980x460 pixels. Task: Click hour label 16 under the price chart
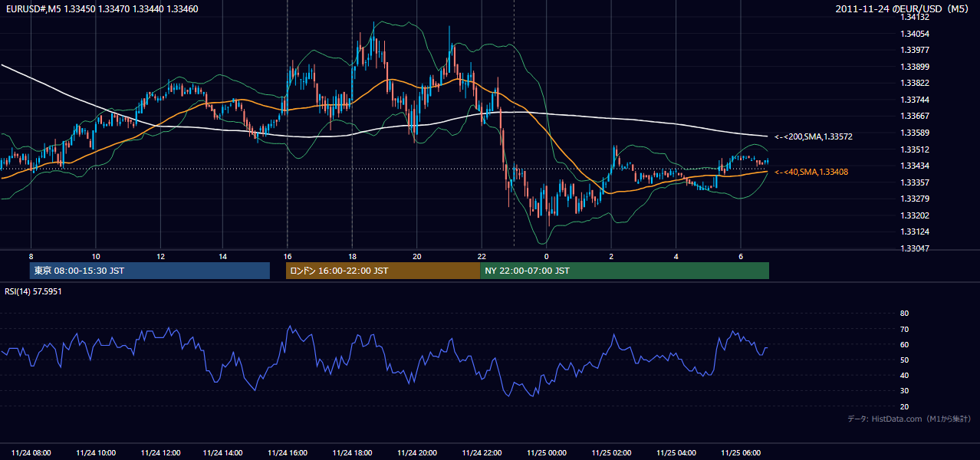tap(287, 256)
